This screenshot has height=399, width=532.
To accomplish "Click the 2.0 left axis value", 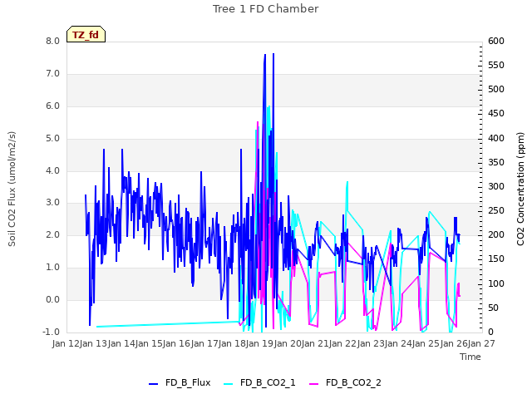I will tap(52, 234).
